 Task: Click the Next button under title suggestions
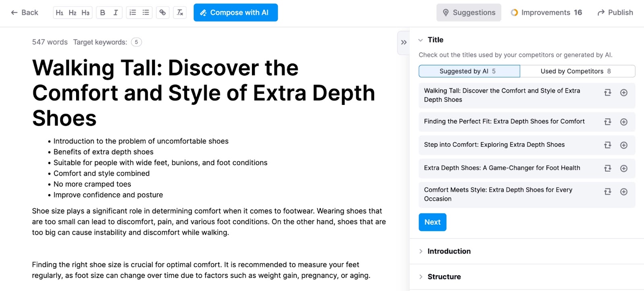coord(432,222)
